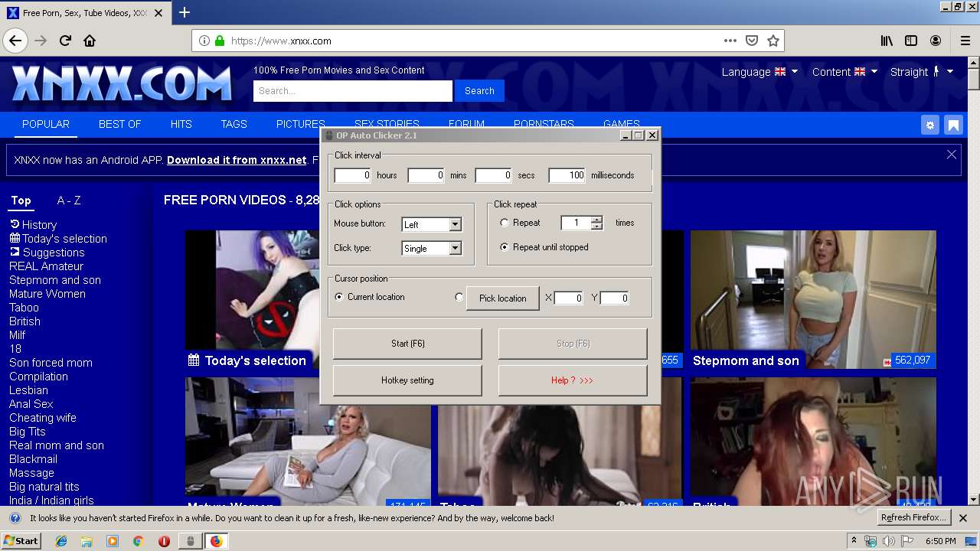Launch Chrome from the taskbar
The image size is (980, 551).
[138, 541]
